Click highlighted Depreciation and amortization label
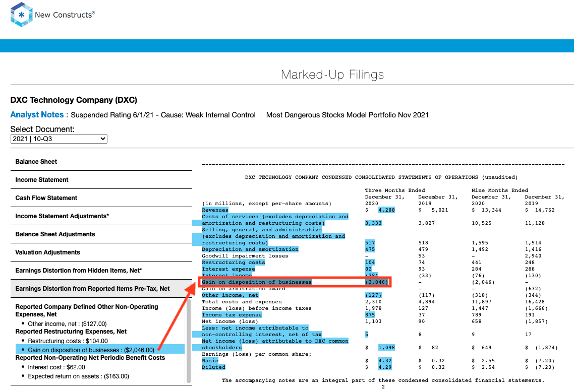574x392 pixels. coord(250,249)
